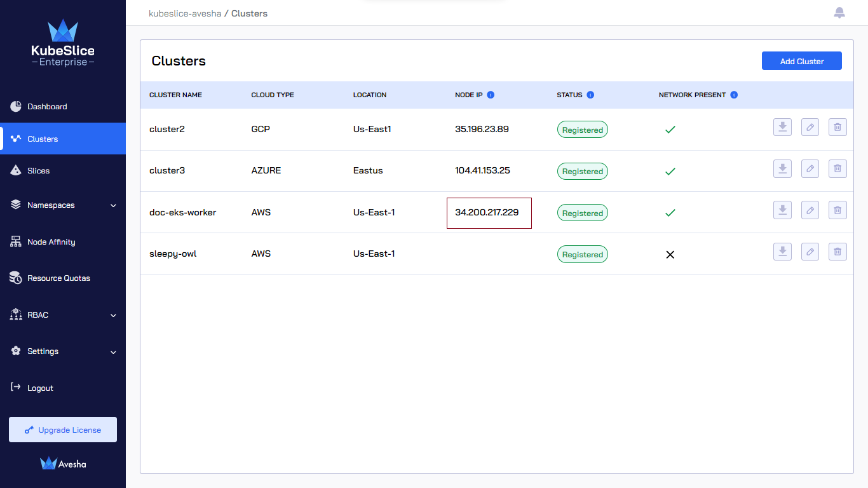
Task: Click the Add Cluster button
Action: [x=802, y=61]
